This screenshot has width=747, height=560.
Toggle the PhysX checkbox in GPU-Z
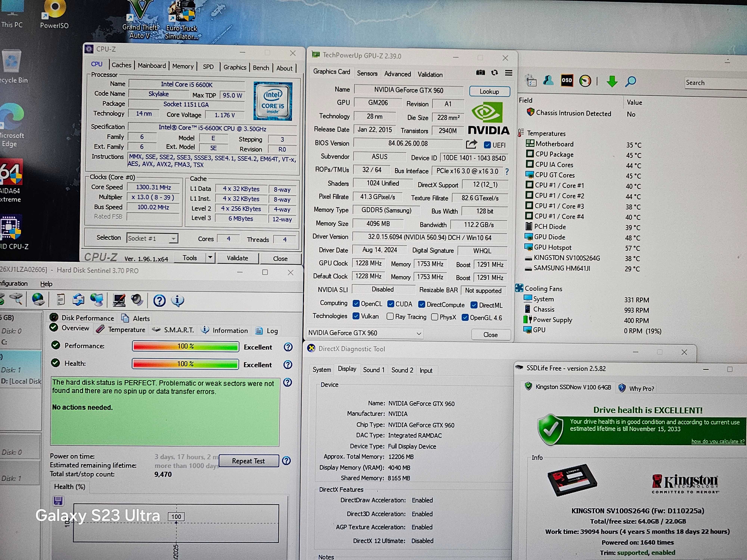tap(435, 317)
